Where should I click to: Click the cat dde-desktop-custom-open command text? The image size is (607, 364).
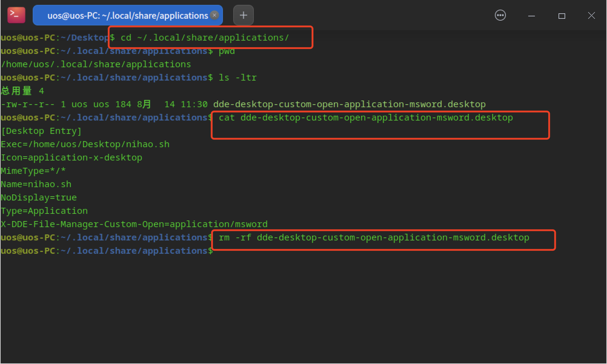365,117
